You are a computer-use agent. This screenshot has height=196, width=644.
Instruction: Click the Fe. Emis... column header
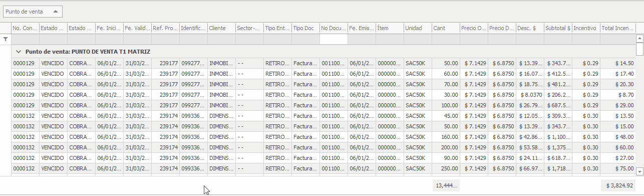pyautogui.click(x=362, y=28)
